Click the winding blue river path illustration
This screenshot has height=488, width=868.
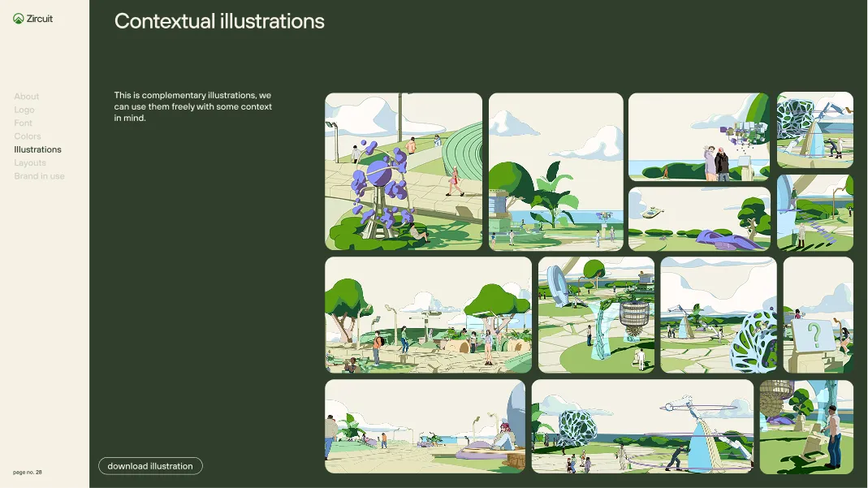pyautogui.click(x=815, y=214)
